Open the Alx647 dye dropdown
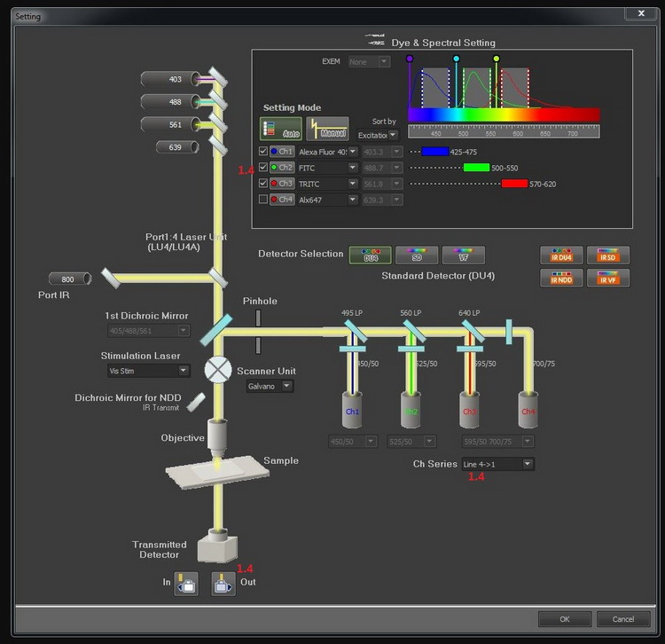 tap(327, 200)
